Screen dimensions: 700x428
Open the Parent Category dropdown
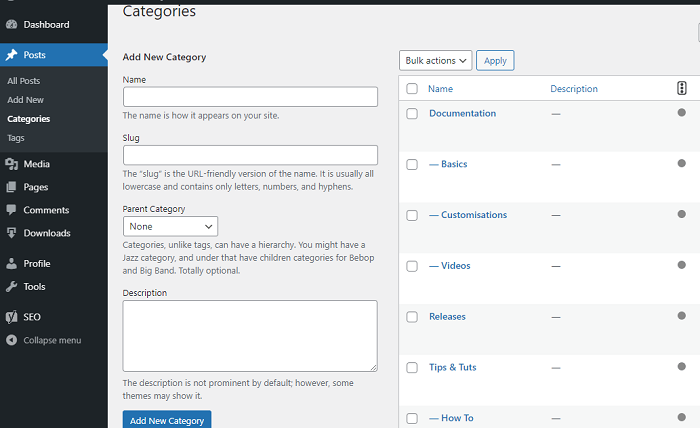coord(170,226)
